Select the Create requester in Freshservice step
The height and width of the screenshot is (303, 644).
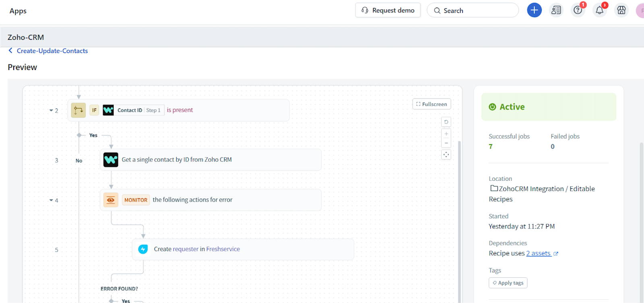pyautogui.click(x=243, y=249)
